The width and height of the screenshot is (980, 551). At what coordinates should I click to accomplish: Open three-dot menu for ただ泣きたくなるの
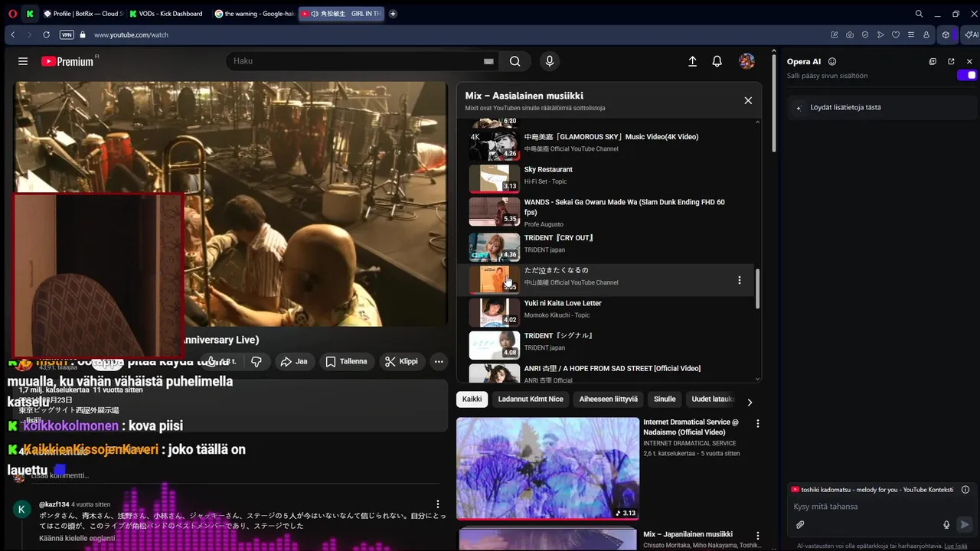(739, 280)
